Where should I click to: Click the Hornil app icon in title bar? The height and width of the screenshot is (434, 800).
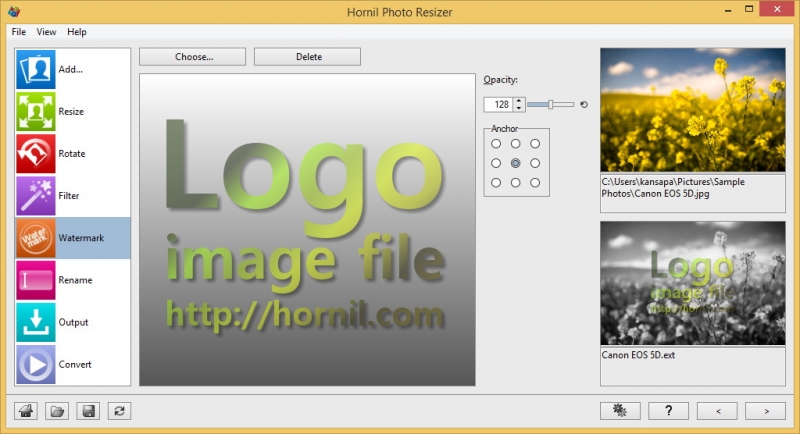(x=14, y=11)
